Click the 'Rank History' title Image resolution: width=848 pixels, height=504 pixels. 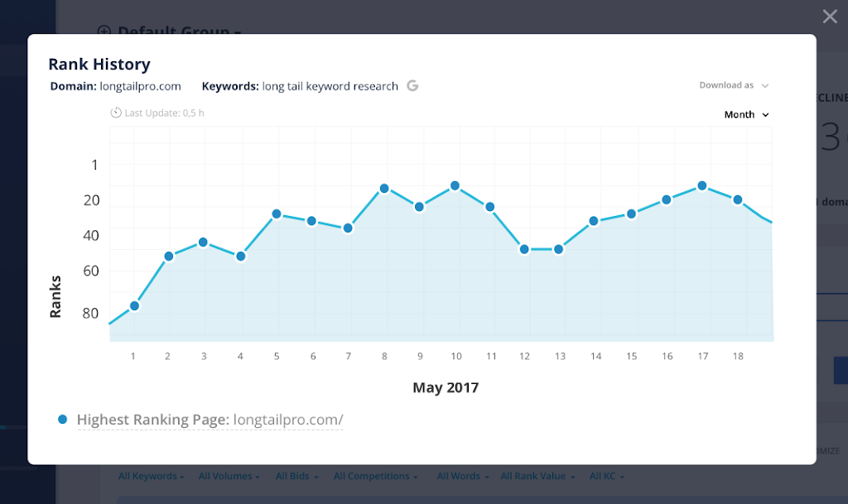coord(99,65)
